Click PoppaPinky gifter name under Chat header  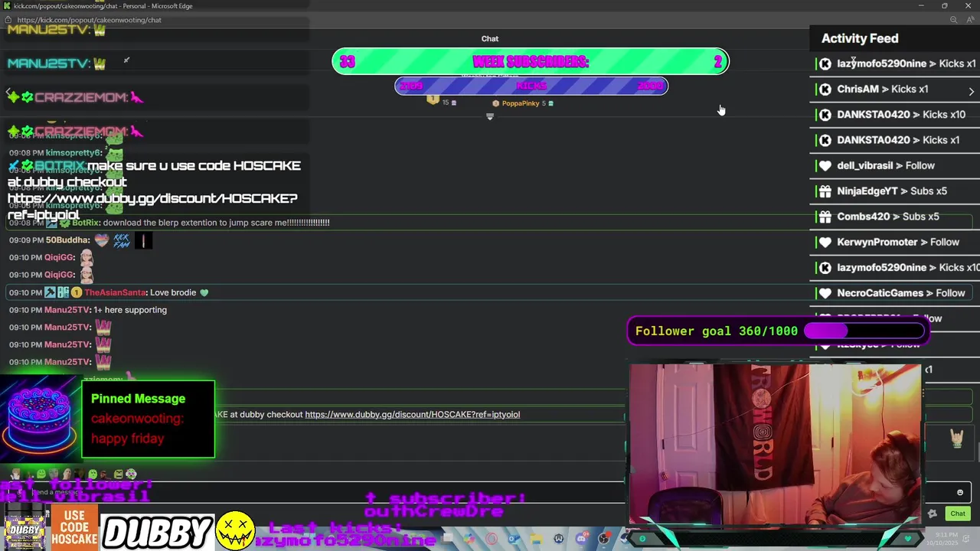coord(521,103)
